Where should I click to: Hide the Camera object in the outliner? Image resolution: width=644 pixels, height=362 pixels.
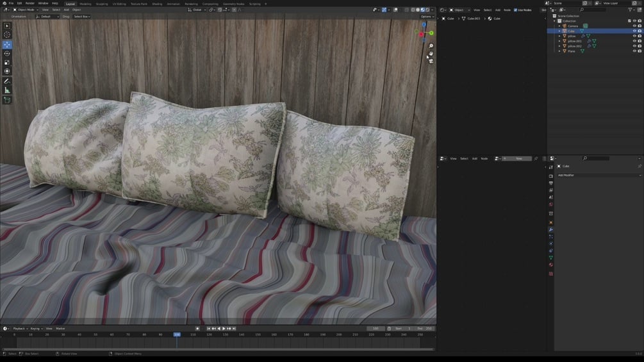634,26
